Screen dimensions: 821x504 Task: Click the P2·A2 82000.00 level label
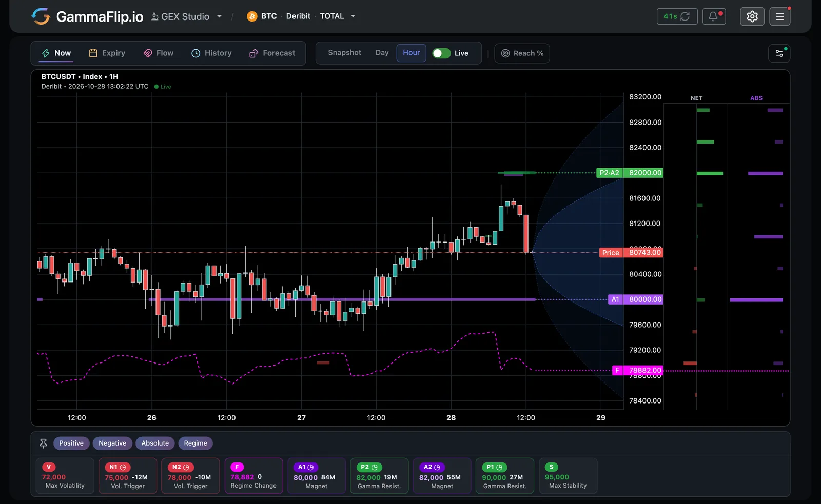630,173
